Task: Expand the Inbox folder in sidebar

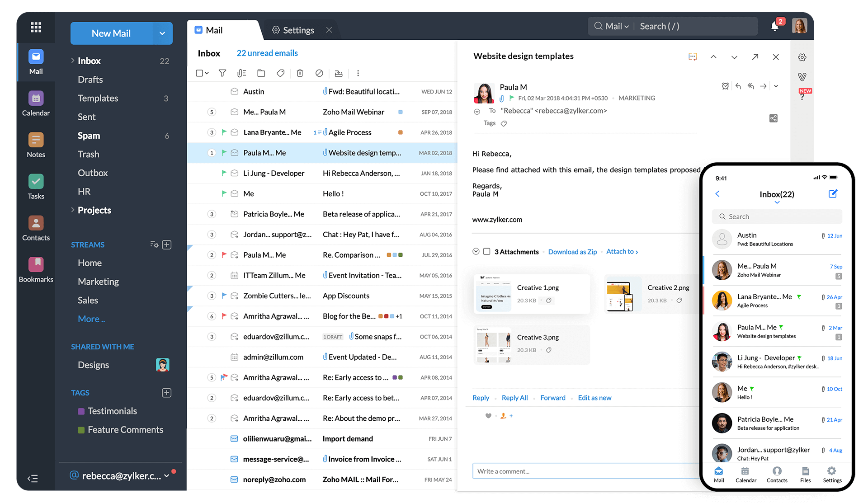Action: click(x=71, y=60)
